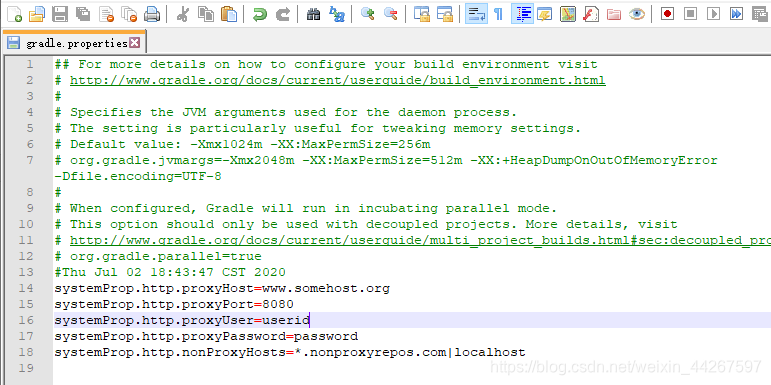
Task: Open the Replace dialog icon
Action: [x=336, y=14]
